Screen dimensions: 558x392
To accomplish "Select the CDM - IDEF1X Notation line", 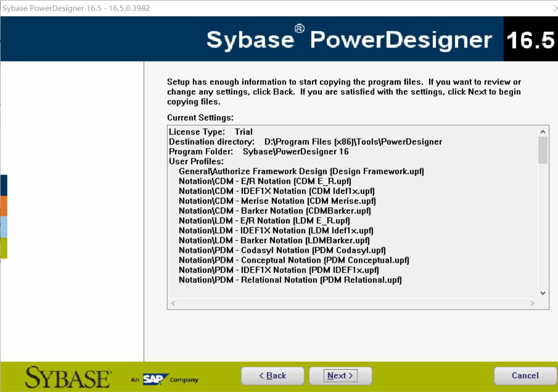I will (x=277, y=191).
